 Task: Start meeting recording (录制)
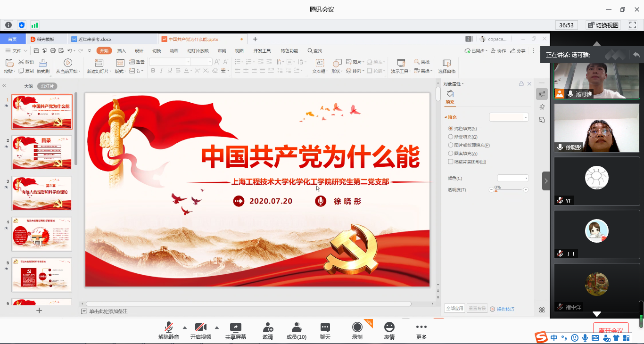tap(357, 330)
